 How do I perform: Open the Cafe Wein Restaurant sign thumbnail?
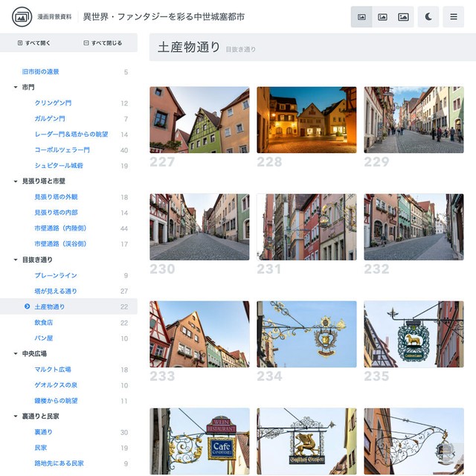[x=199, y=441]
